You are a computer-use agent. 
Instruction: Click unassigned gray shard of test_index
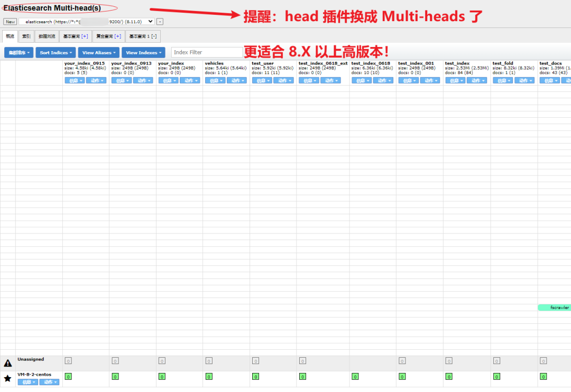[449, 361]
